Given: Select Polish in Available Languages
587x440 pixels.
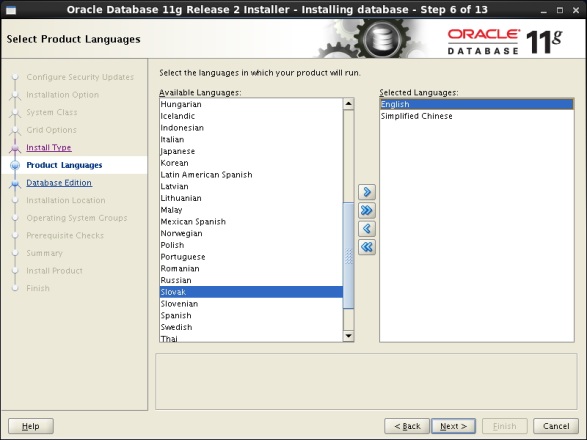Looking at the screenshot, I should point(251,245).
